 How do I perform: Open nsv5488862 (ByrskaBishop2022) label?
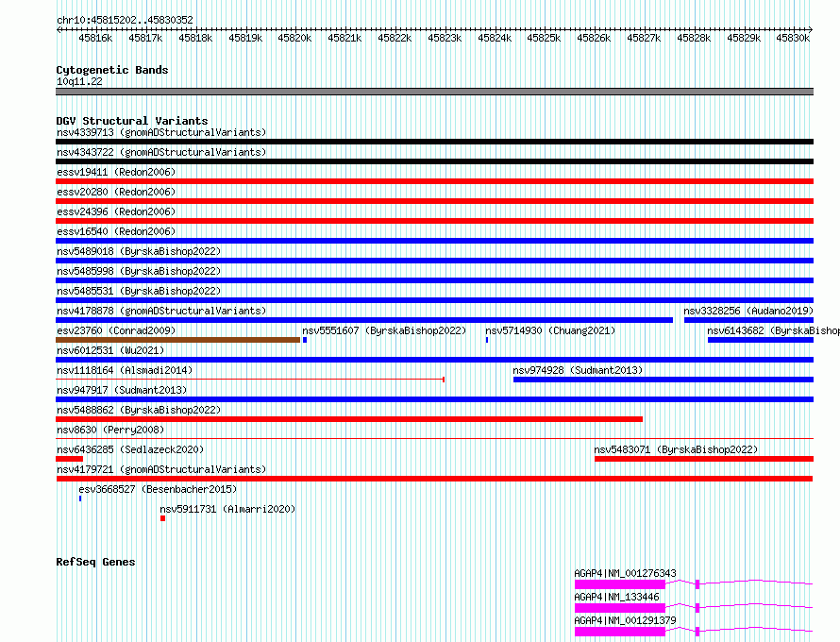[139, 410]
